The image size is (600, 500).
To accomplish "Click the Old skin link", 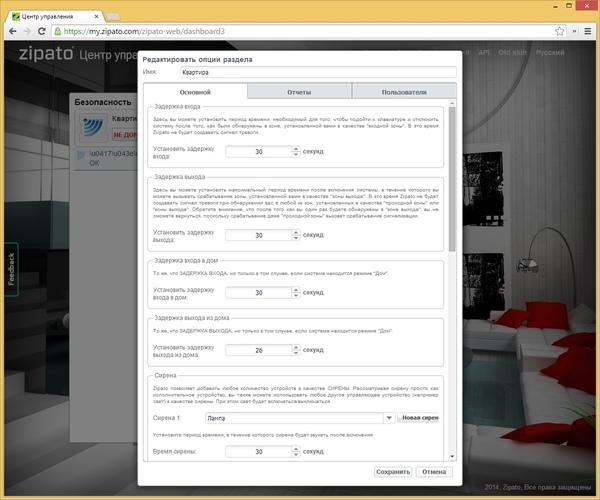I will tap(512, 52).
